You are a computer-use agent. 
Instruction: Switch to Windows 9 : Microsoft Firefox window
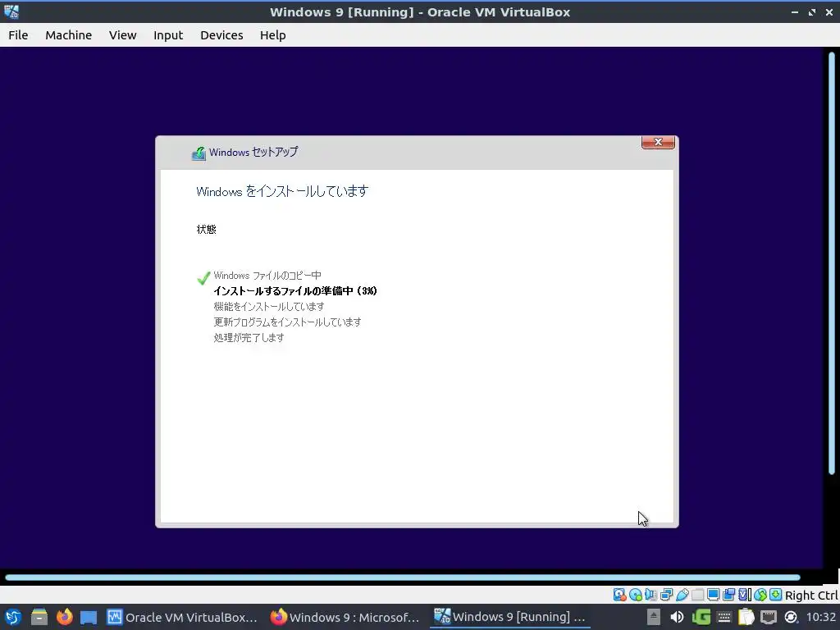tap(345, 617)
